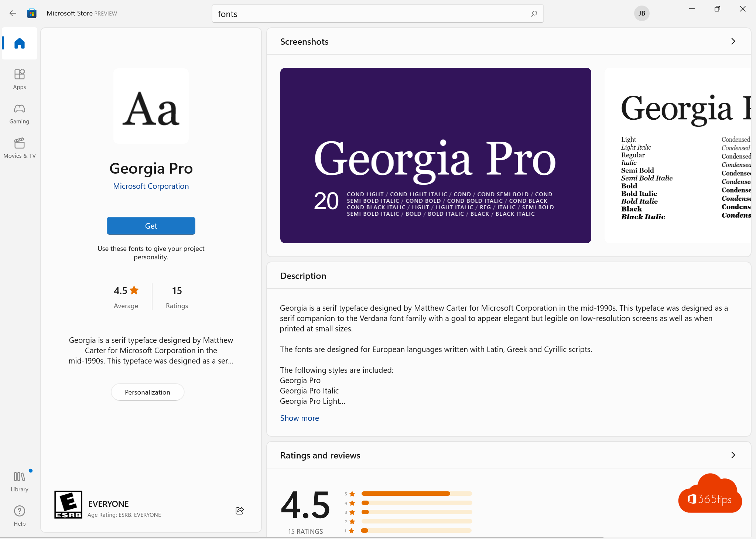Click the back arrow to return to results
Viewport: 756px width, 539px height.
coord(13,13)
